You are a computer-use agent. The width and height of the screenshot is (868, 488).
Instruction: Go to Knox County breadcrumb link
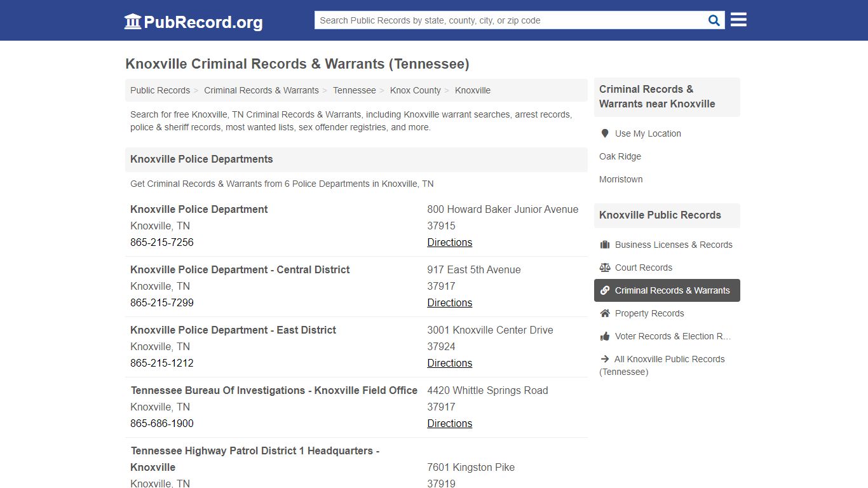coord(416,90)
